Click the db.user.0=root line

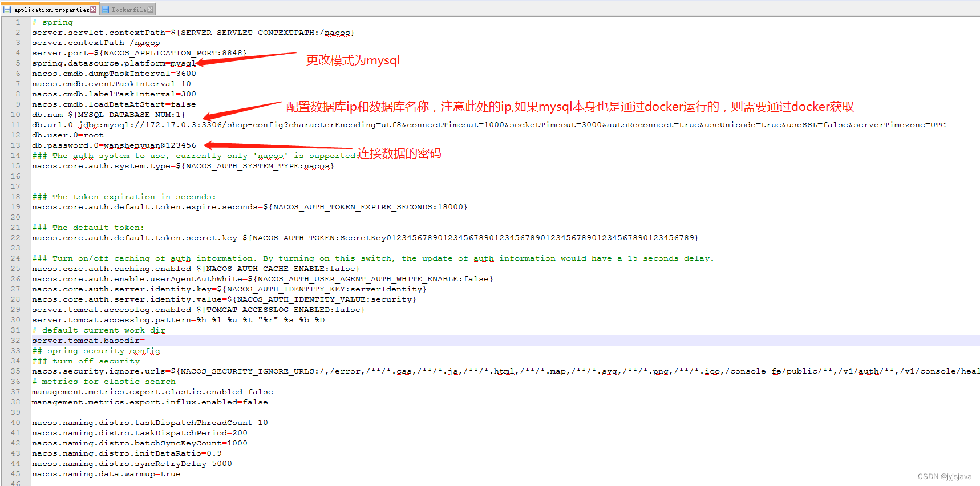[x=68, y=135]
